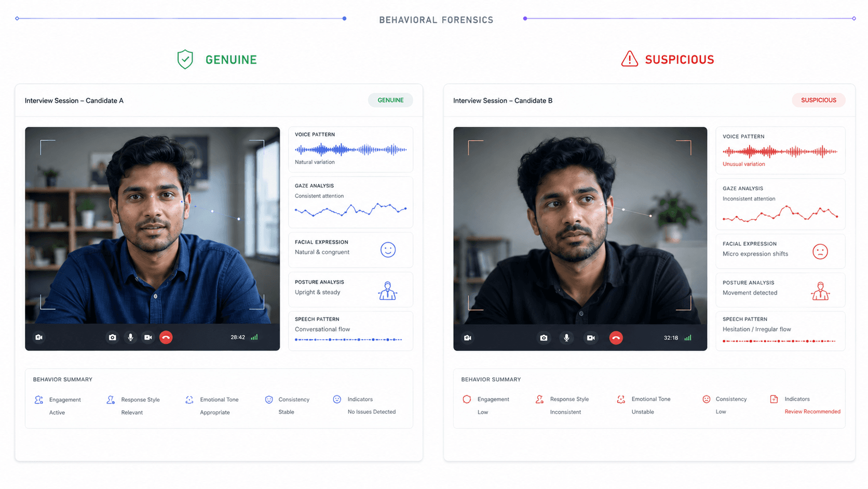Open the Review Recommended link
The image size is (868, 489).
click(812, 412)
